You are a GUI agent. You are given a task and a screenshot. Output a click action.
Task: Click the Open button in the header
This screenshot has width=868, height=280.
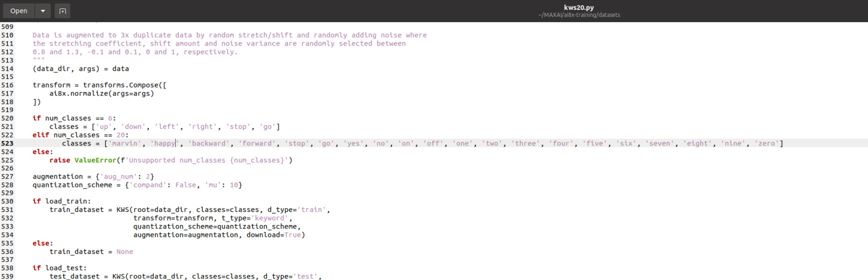point(18,10)
